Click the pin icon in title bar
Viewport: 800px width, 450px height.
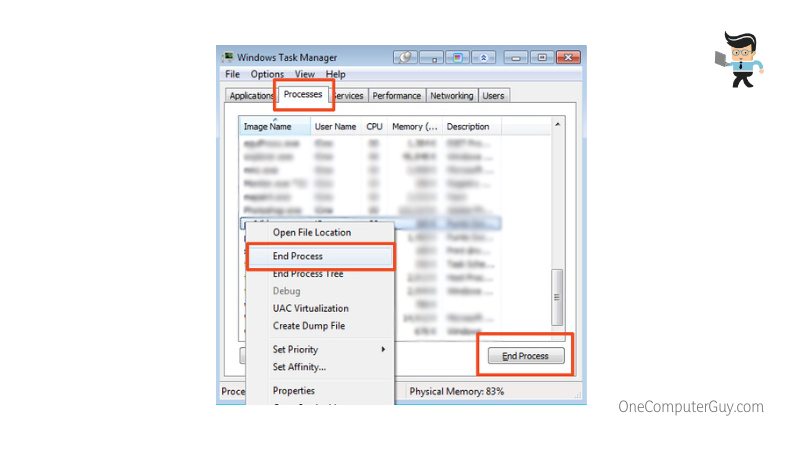click(x=405, y=57)
